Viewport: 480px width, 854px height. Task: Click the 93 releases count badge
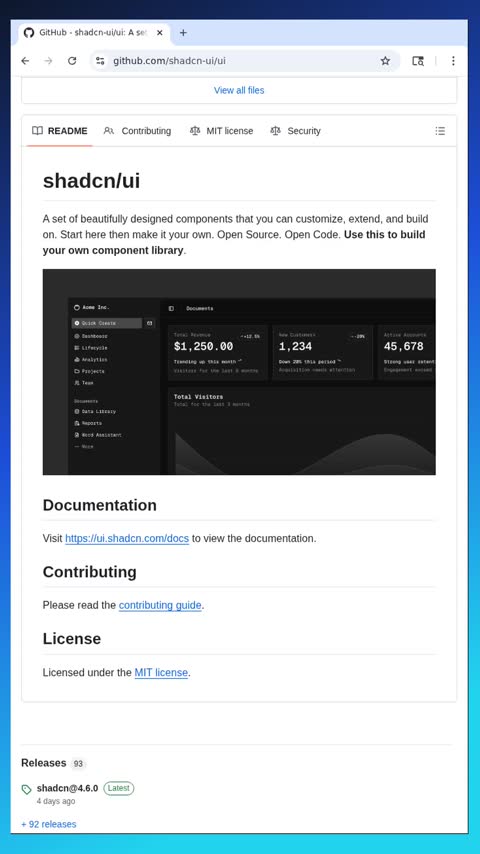click(78, 764)
